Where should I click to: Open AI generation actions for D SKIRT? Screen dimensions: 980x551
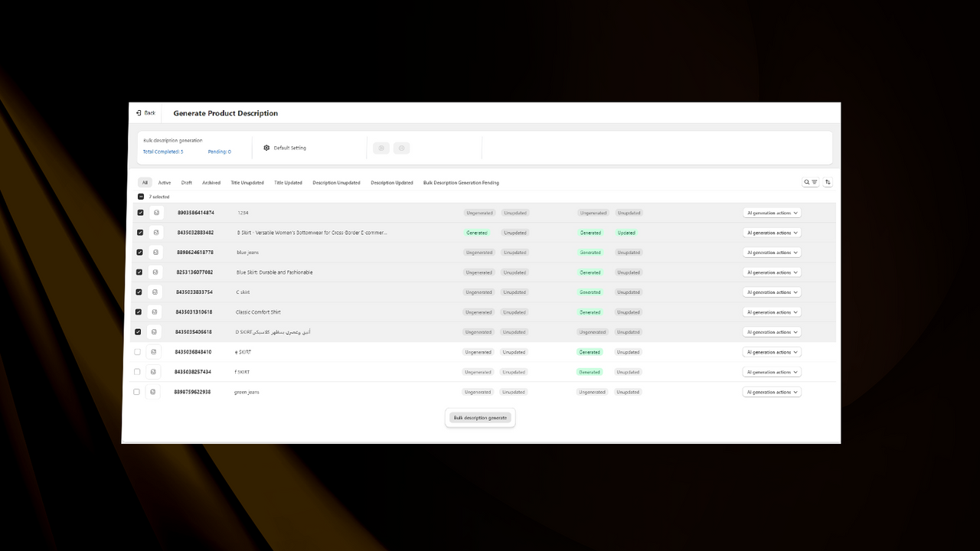(x=772, y=332)
